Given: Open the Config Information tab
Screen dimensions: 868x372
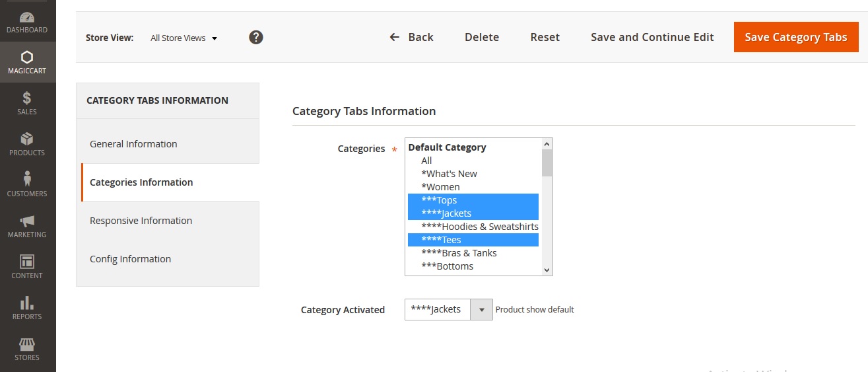Looking at the screenshot, I should click(130, 259).
